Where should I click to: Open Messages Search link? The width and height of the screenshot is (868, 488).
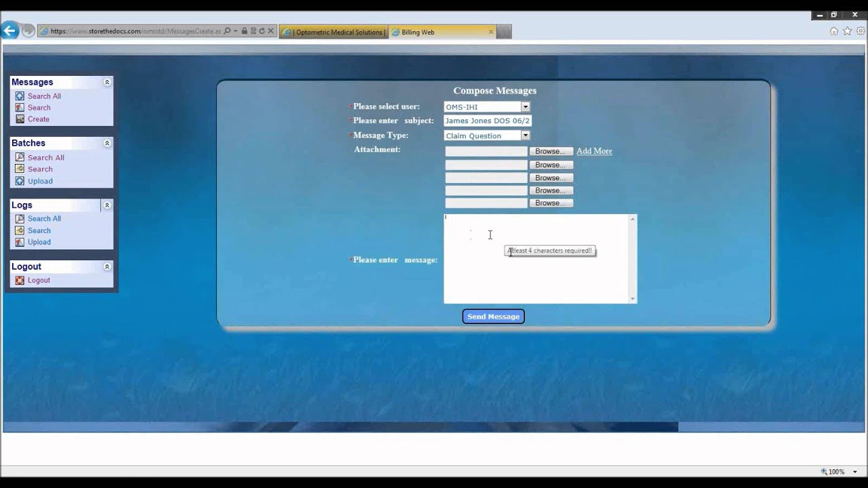tap(39, 108)
